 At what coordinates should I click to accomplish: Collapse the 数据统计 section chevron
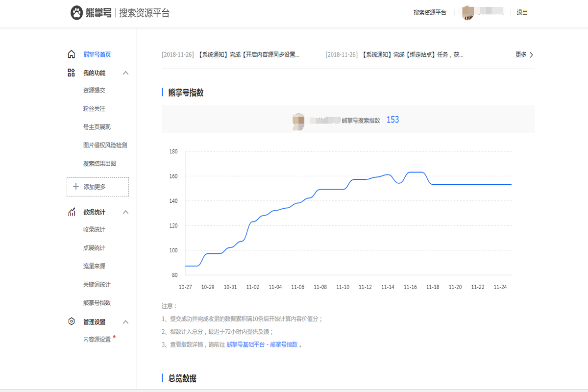pos(125,212)
